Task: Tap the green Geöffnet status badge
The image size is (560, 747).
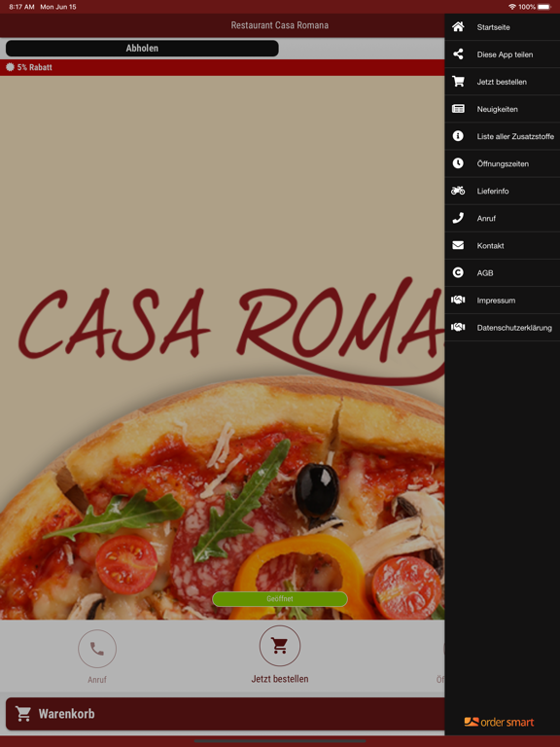Action: (x=280, y=599)
